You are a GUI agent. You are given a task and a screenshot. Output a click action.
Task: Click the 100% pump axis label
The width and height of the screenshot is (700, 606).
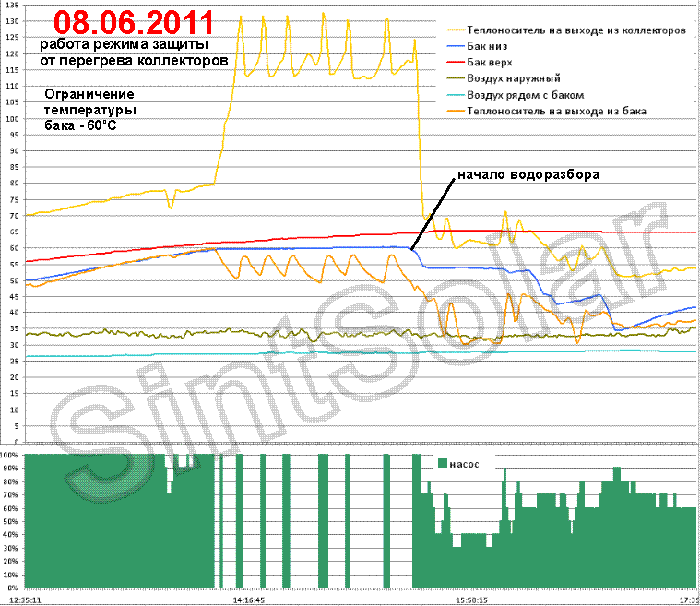9,455
